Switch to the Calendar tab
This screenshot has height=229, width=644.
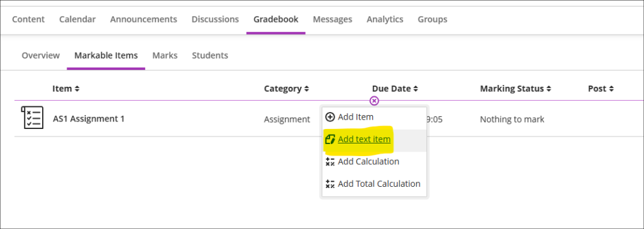(x=77, y=20)
